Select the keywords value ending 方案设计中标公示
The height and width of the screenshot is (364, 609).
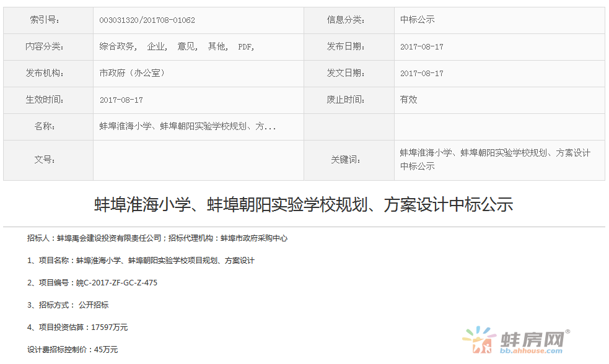495,160
